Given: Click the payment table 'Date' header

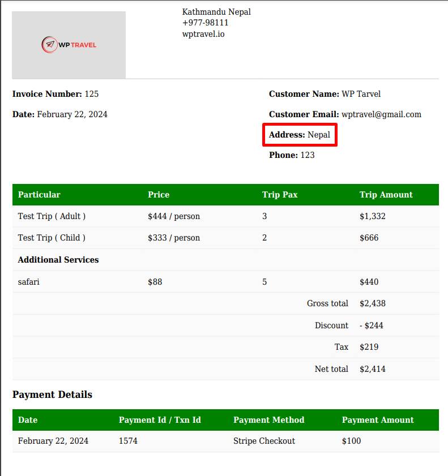Looking at the screenshot, I should tap(28, 420).
